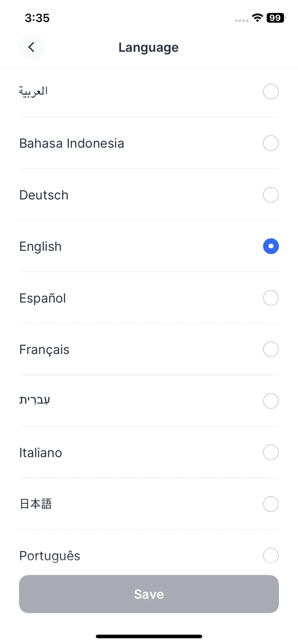This screenshot has width=298, height=644.
Task: Tap the clock showing 3:35
Action: (x=37, y=18)
